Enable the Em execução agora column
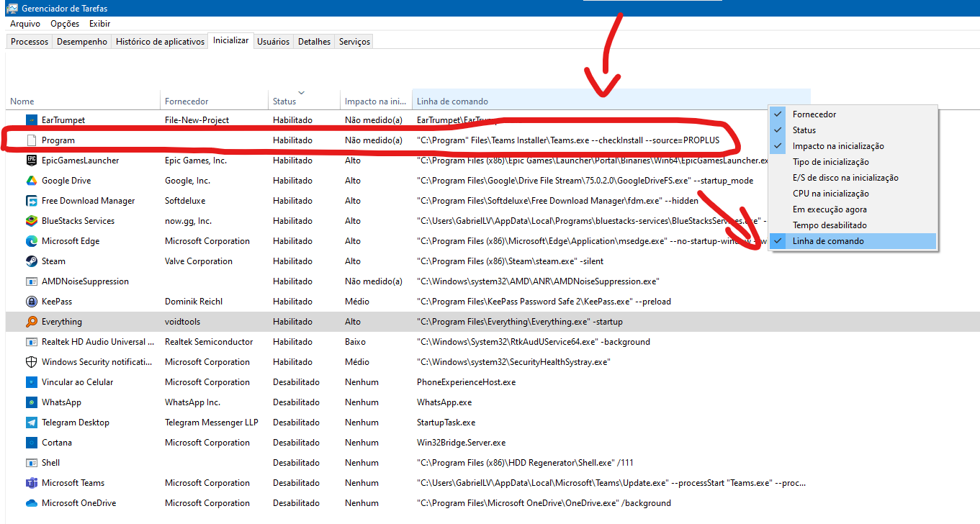The height and width of the screenshot is (524, 980). (853, 209)
